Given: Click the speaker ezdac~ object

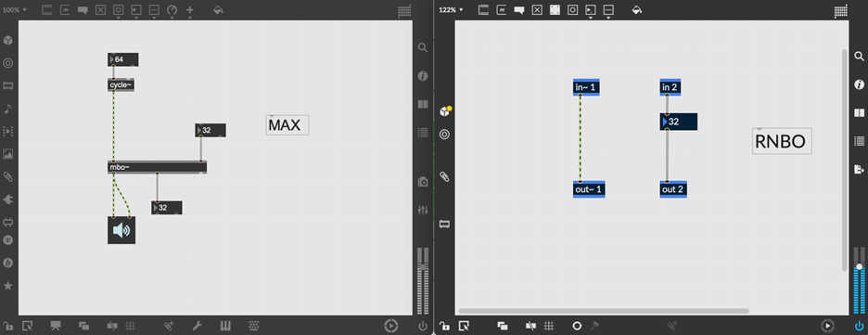Looking at the screenshot, I should [x=121, y=230].
